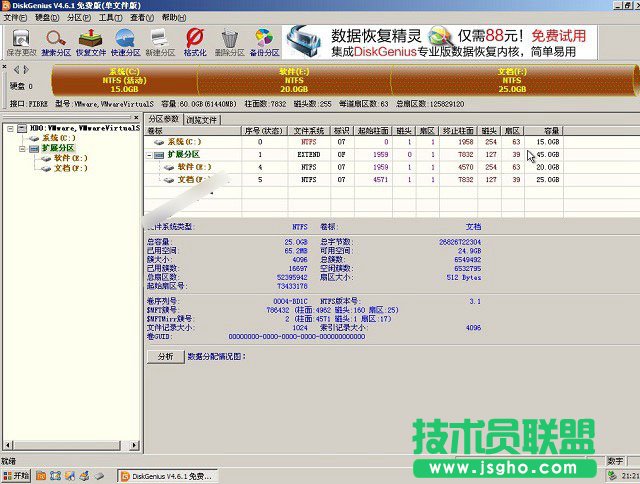This screenshot has height=484, width=640.
Task: Open the 备份分区 backup partition tool
Action: [x=264, y=42]
